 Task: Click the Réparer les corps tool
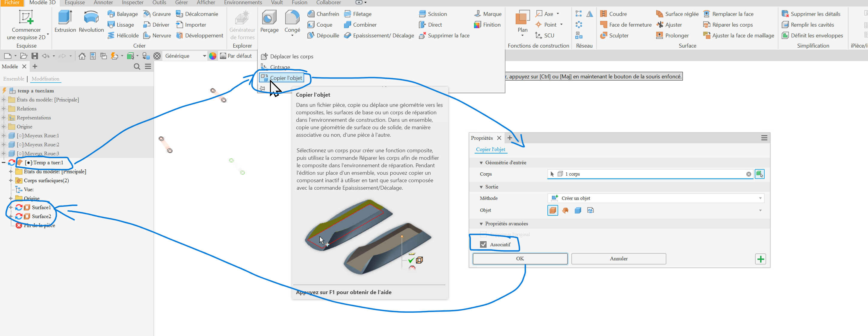point(728,25)
